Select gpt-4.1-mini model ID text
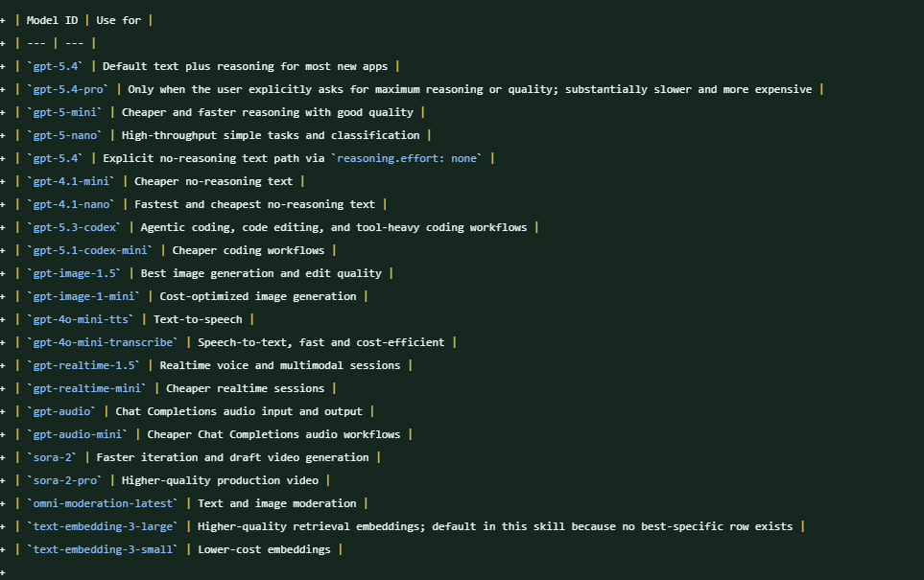This screenshot has width=924, height=580. tap(71, 181)
